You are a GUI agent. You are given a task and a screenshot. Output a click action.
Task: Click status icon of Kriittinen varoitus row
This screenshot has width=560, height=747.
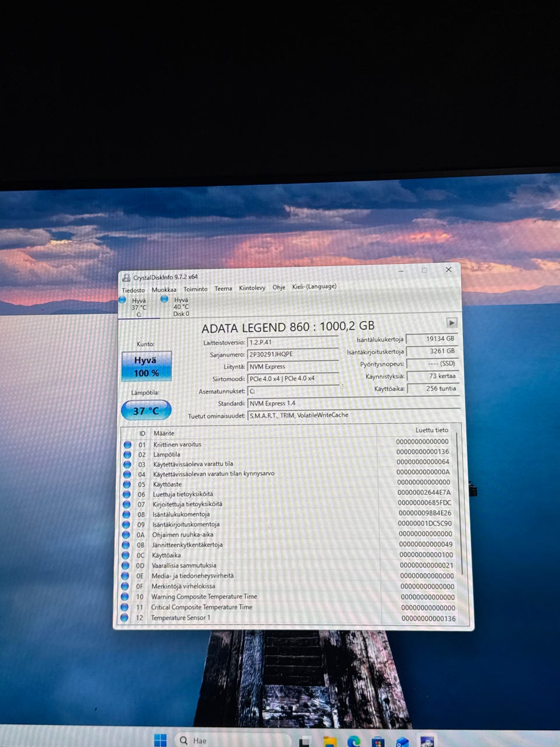tap(127, 445)
